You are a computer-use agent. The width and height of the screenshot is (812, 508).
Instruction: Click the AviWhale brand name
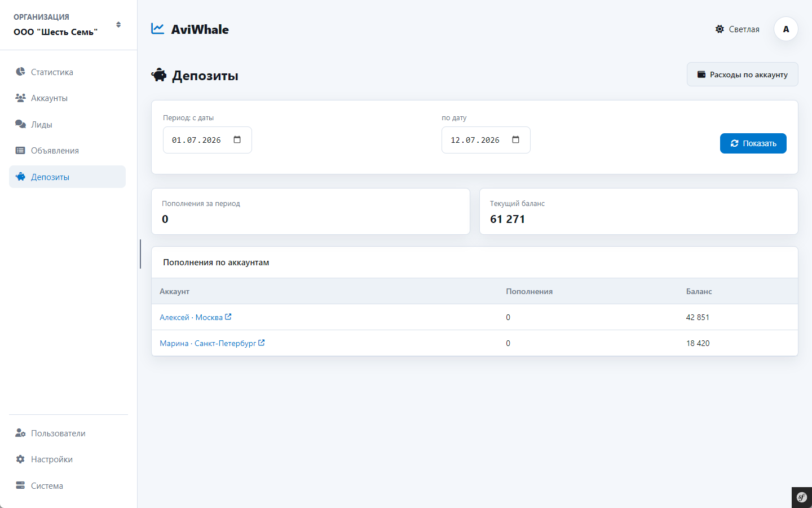point(200,29)
